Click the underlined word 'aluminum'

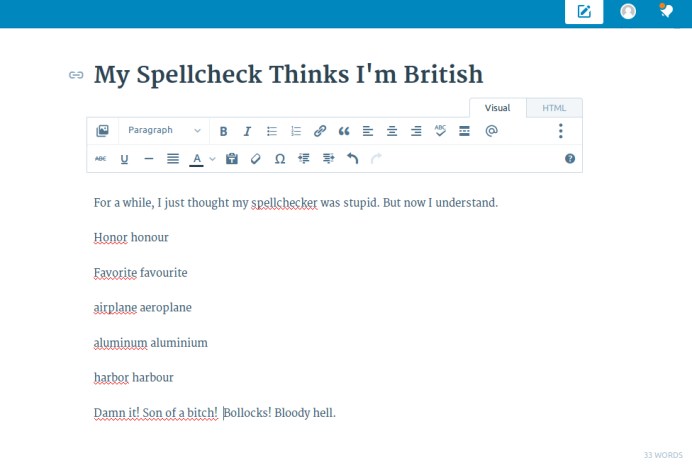point(120,343)
